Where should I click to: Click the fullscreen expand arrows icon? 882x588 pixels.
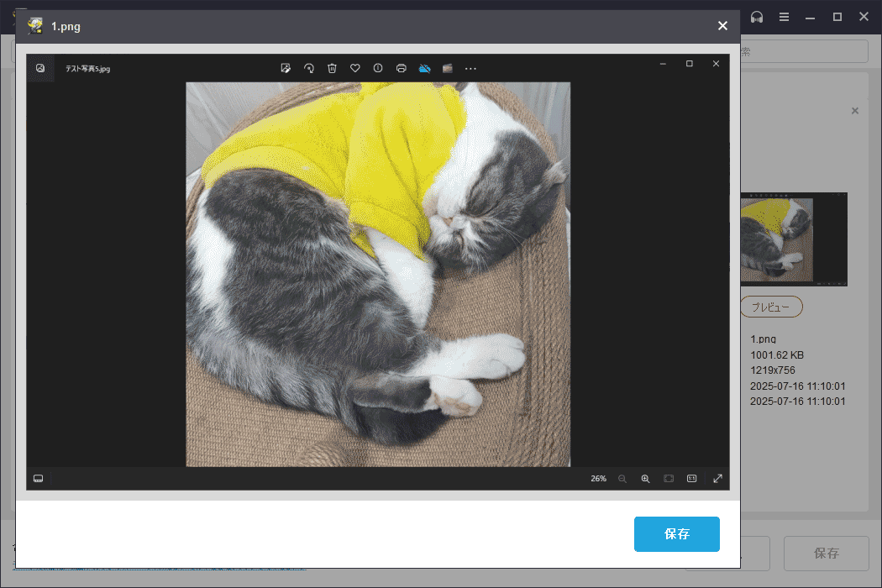click(717, 478)
